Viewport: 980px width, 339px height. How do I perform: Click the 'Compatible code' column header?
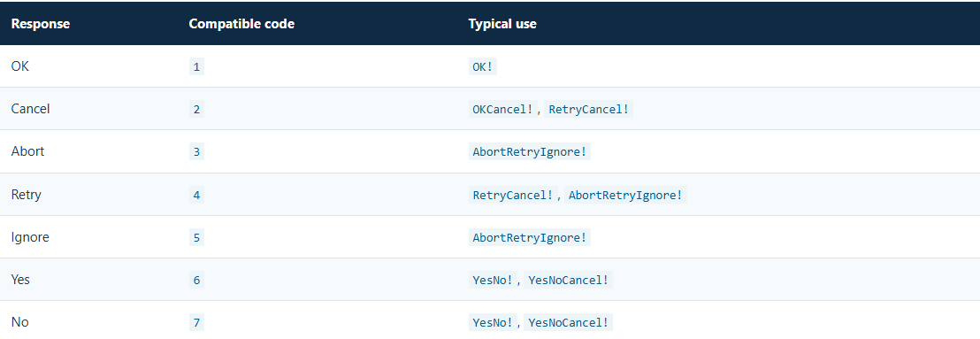241,24
